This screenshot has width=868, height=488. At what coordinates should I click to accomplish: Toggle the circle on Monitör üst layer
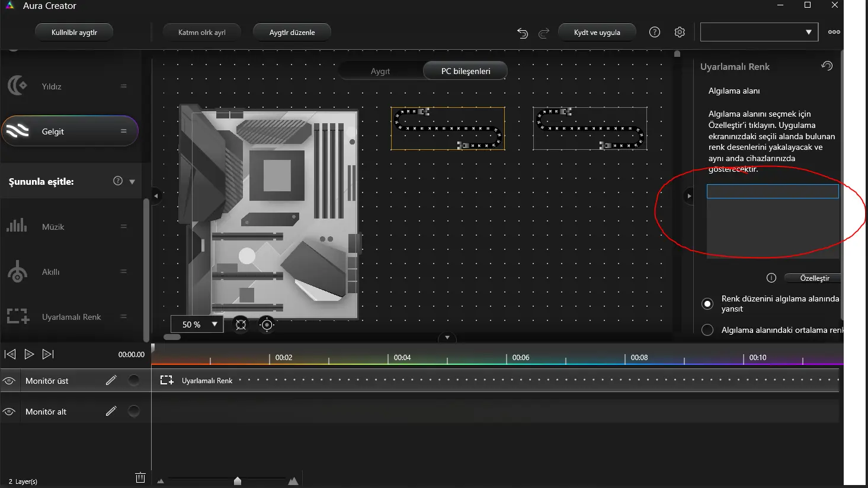point(134,380)
